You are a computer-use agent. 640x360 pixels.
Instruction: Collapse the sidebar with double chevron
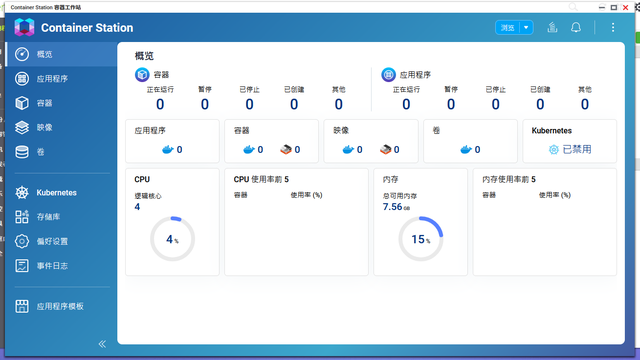point(102,344)
